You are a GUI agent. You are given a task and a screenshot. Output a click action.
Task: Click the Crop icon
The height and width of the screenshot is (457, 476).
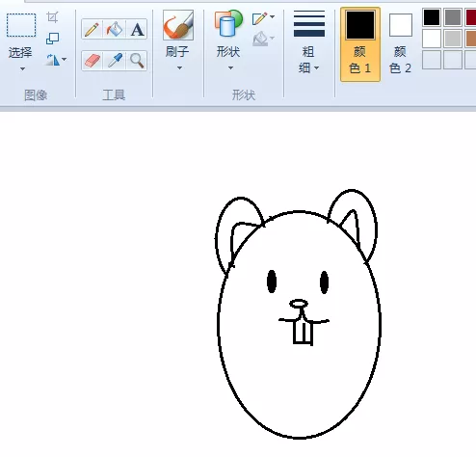pyautogui.click(x=52, y=17)
